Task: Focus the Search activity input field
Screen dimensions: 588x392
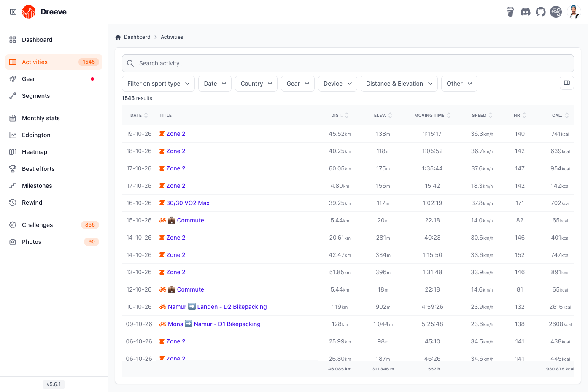Action: (x=348, y=63)
